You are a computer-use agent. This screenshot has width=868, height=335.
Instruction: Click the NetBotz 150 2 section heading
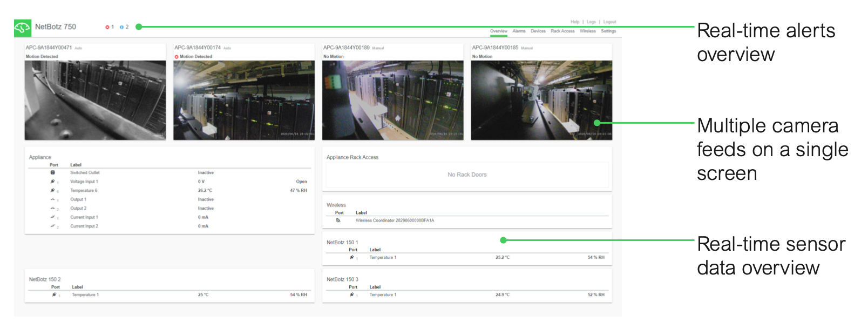click(45, 279)
